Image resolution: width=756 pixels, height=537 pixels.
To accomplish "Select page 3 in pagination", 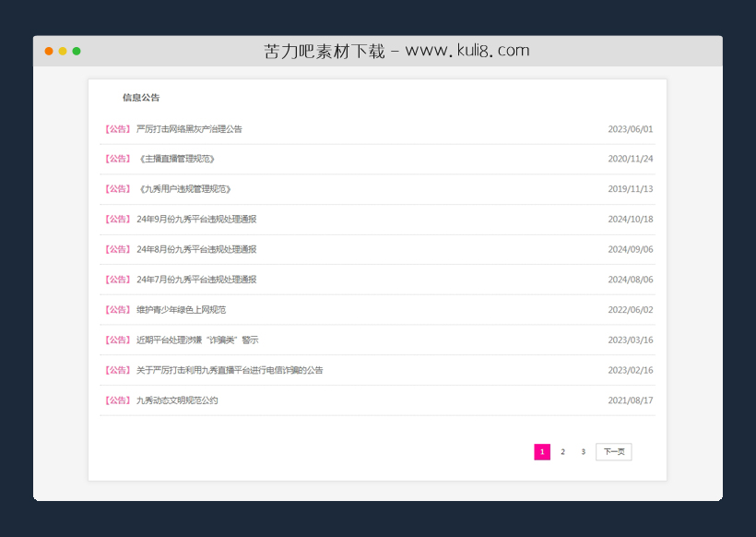I will click(583, 451).
